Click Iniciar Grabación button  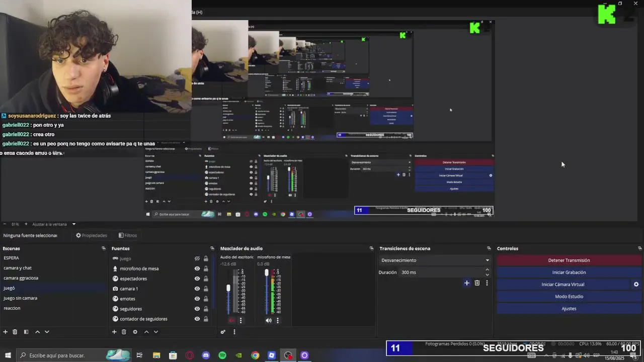coord(569,273)
